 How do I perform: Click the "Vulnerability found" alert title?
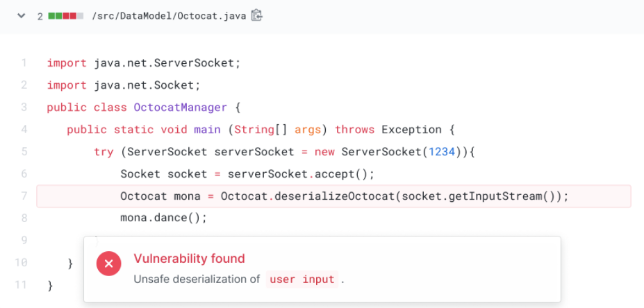click(x=189, y=259)
